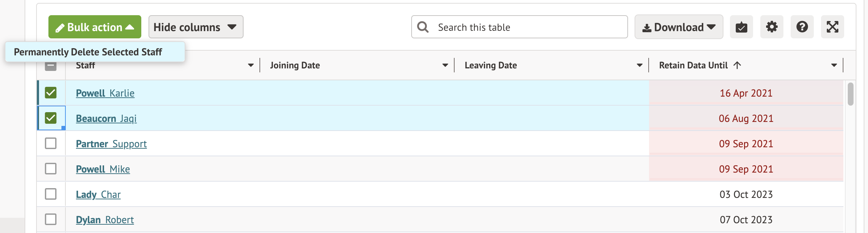Collapse the Bulk action menu button
Viewport: 868px width, 233px height.
tap(95, 27)
